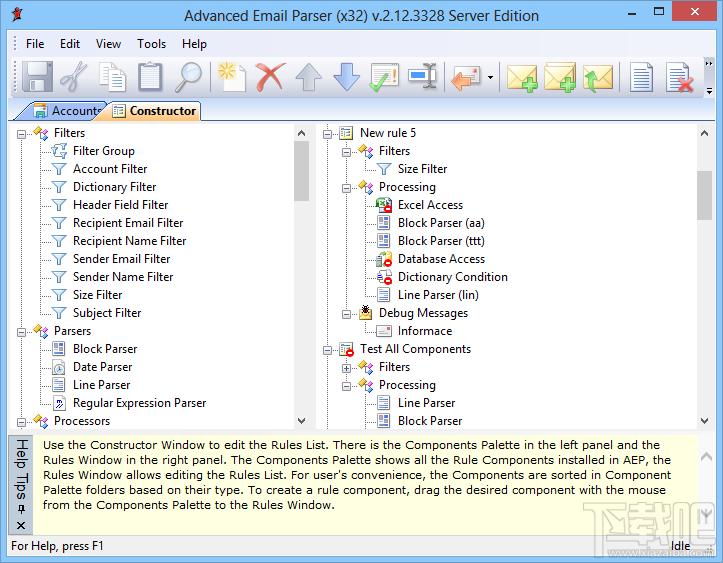Select Sender Name Filter component
The image size is (723, 563).
pyautogui.click(x=123, y=277)
